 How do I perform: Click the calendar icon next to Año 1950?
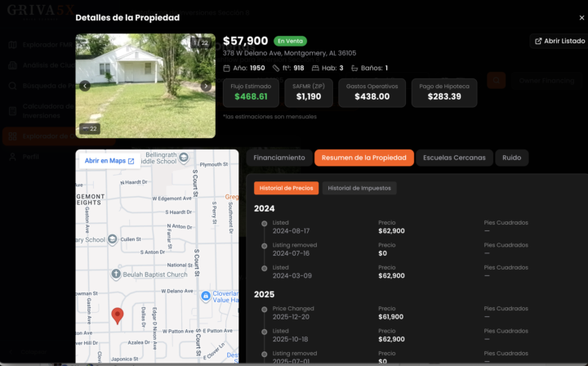pos(226,69)
